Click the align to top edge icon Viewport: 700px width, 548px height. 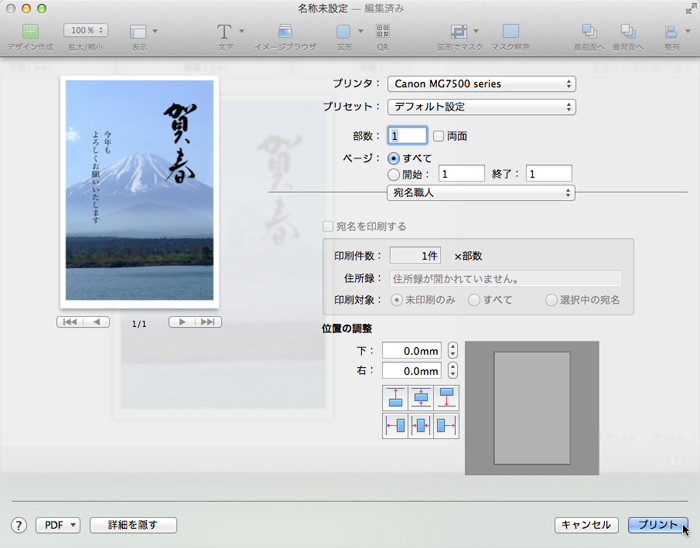tap(395, 398)
